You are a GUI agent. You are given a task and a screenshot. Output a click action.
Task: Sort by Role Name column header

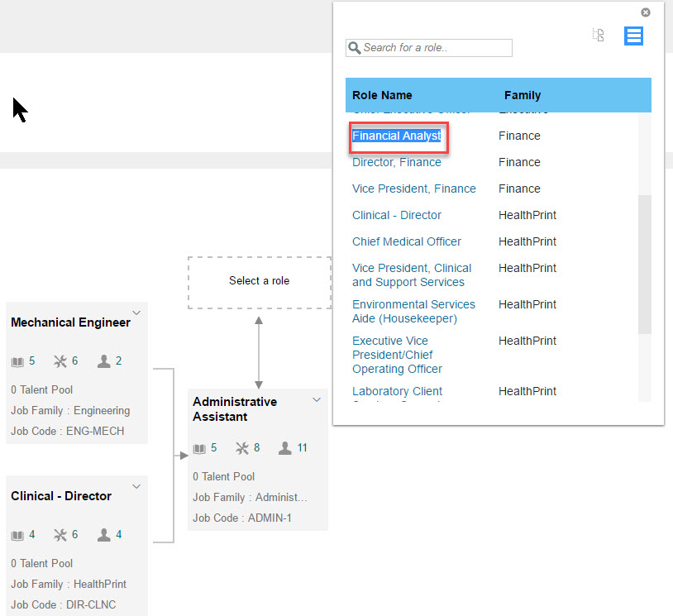click(x=382, y=95)
